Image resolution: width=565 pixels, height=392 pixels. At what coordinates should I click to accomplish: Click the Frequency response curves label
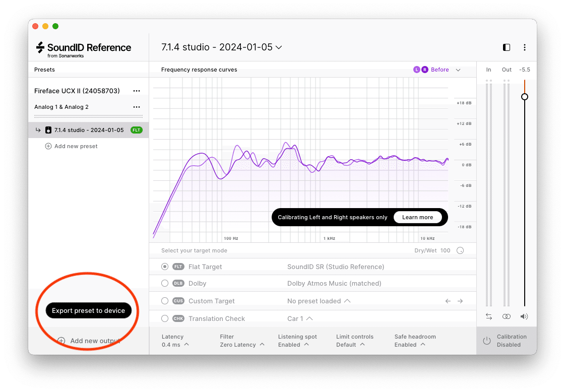click(199, 70)
